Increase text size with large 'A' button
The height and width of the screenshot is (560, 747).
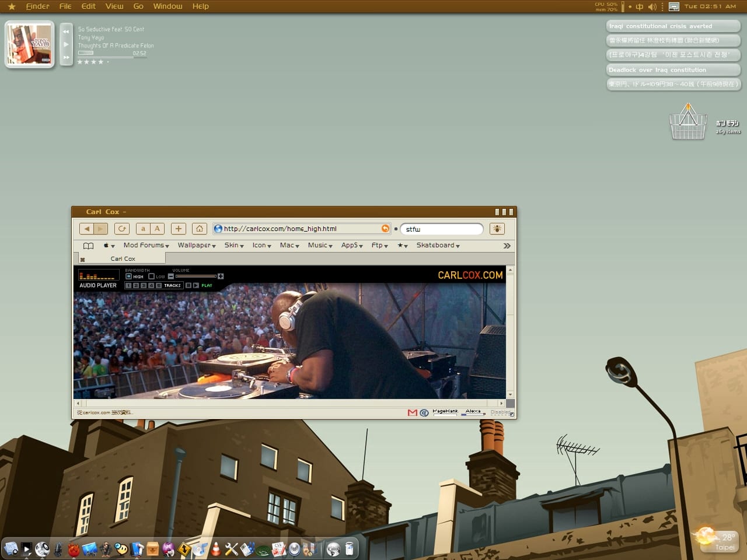[157, 229]
